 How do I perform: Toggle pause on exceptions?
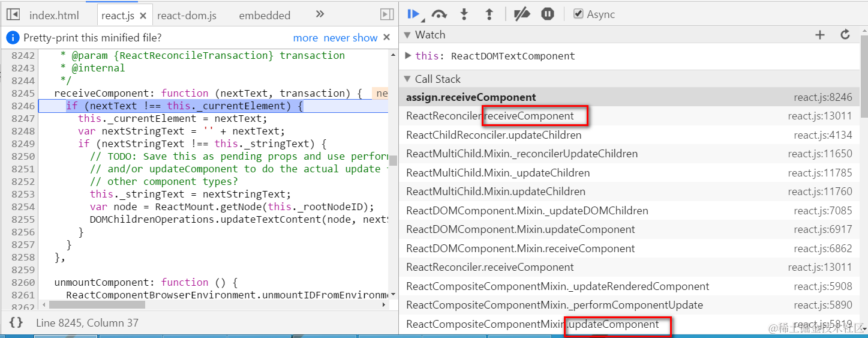coord(548,14)
